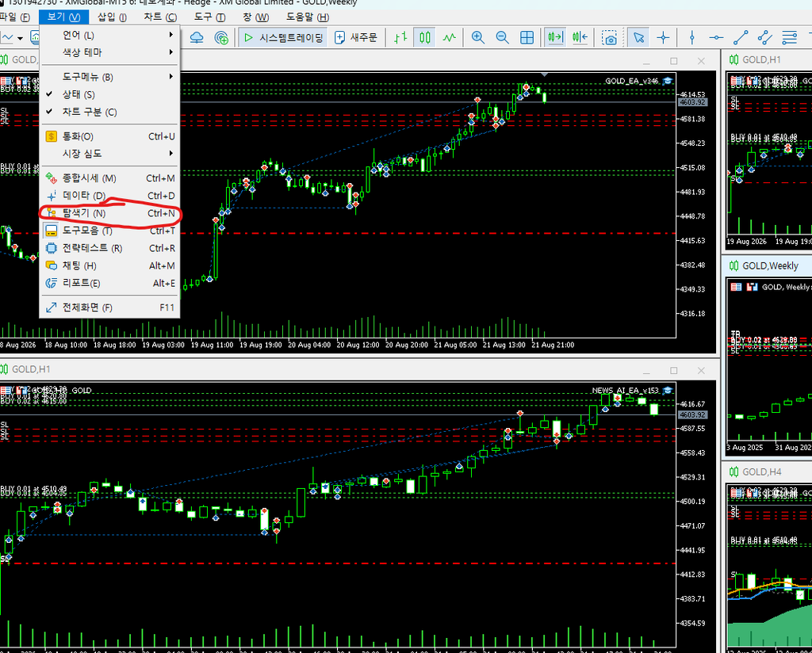The height and width of the screenshot is (653, 812).
Task: Choose 도구모음 (T) Toolbox entry
Action: click(x=109, y=231)
